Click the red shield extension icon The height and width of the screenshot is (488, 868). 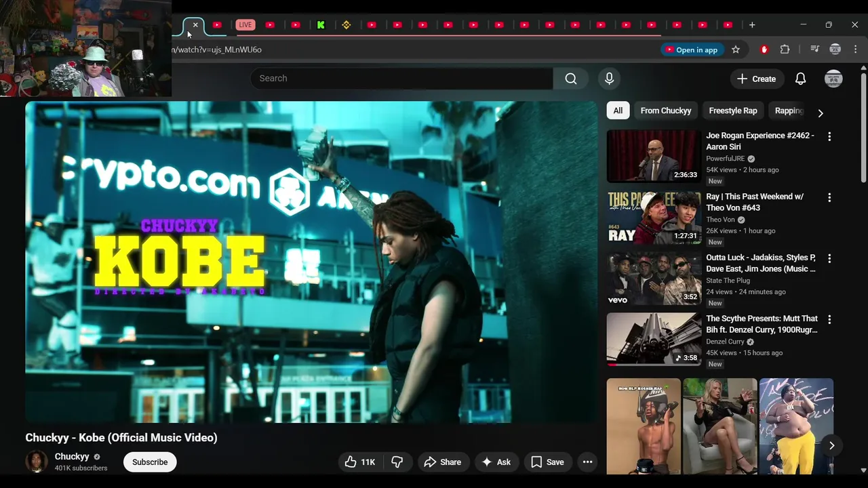coord(764,49)
